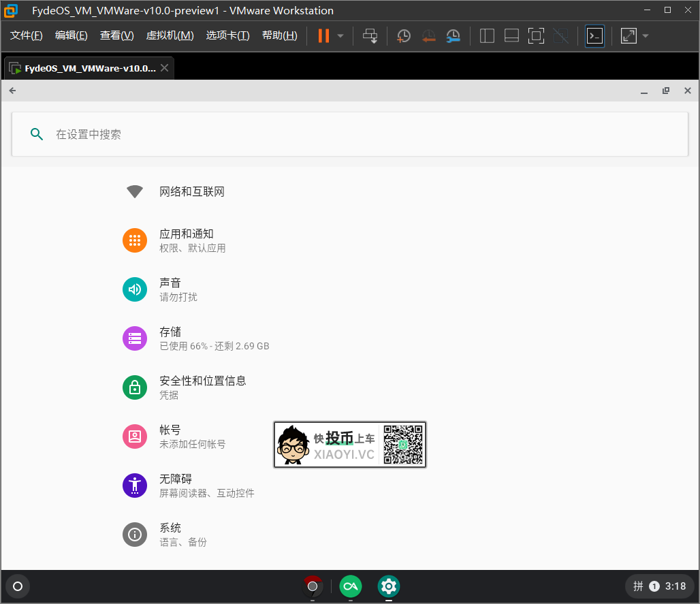This screenshot has height=604, width=700.
Task: Expand the stretch display dropdown arrow
Action: coord(646,35)
